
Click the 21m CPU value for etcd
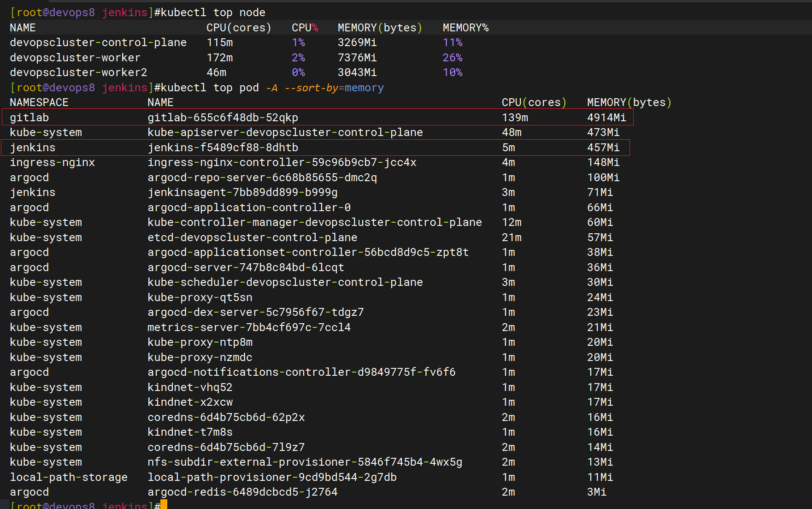point(512,237)
